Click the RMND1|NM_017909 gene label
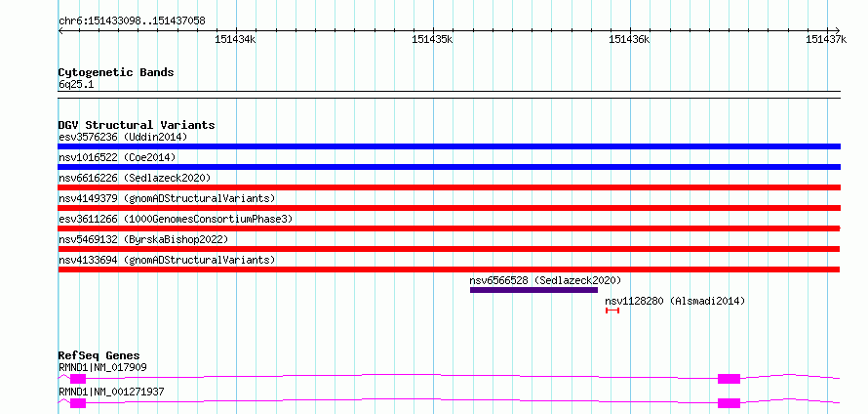 pos(102,367)
